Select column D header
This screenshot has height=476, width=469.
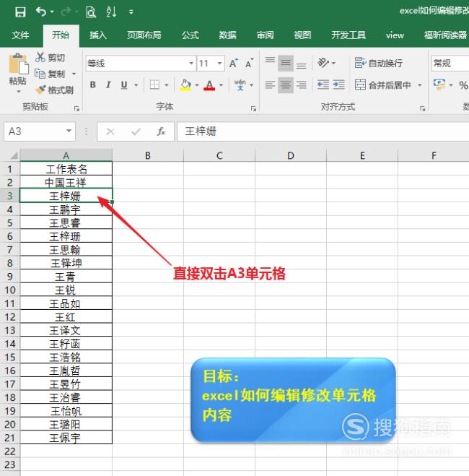[x=291, y=156]
